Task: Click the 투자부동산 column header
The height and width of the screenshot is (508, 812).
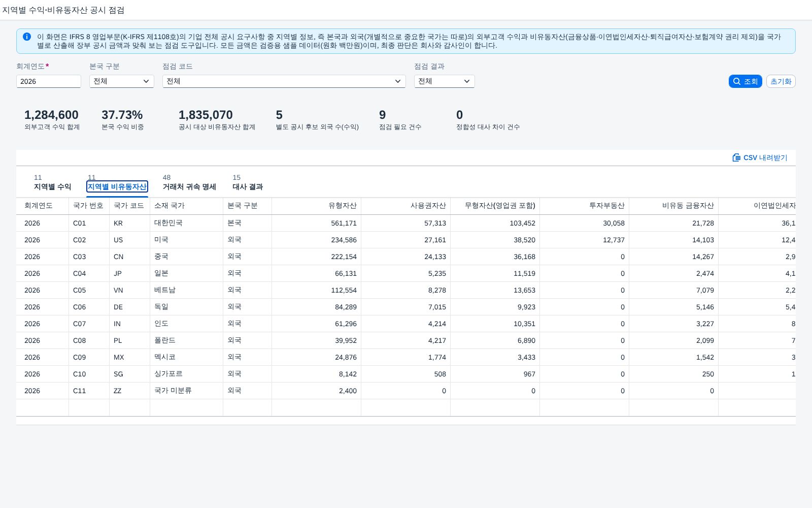Action: pos(585,206)
